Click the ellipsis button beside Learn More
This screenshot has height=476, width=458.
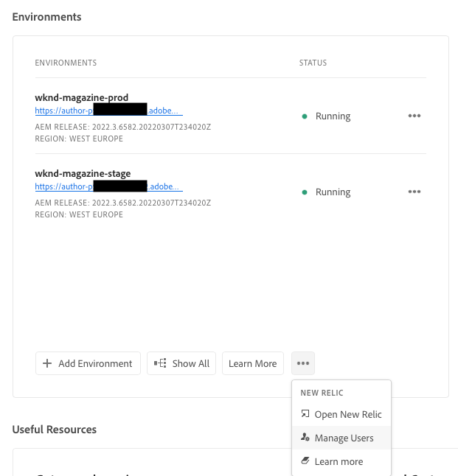point(303,363)
